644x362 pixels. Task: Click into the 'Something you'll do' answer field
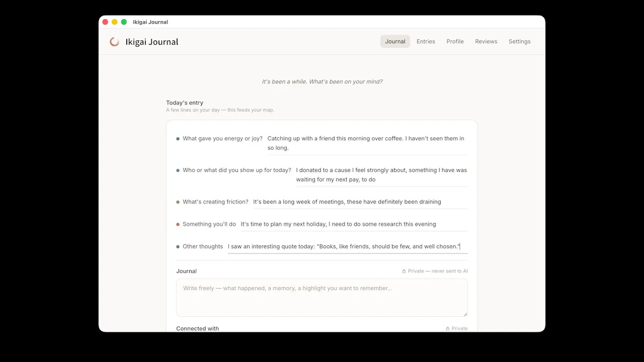point(354,224)
